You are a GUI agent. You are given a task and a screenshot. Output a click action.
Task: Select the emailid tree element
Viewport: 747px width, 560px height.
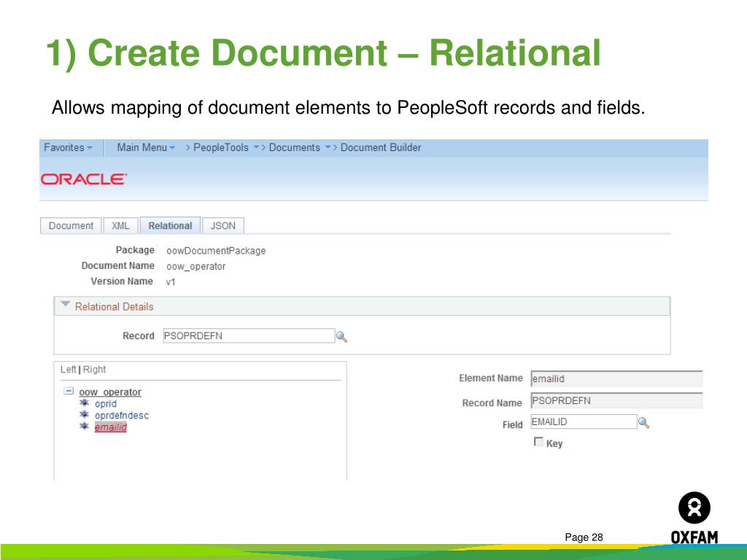click(111, 427)
